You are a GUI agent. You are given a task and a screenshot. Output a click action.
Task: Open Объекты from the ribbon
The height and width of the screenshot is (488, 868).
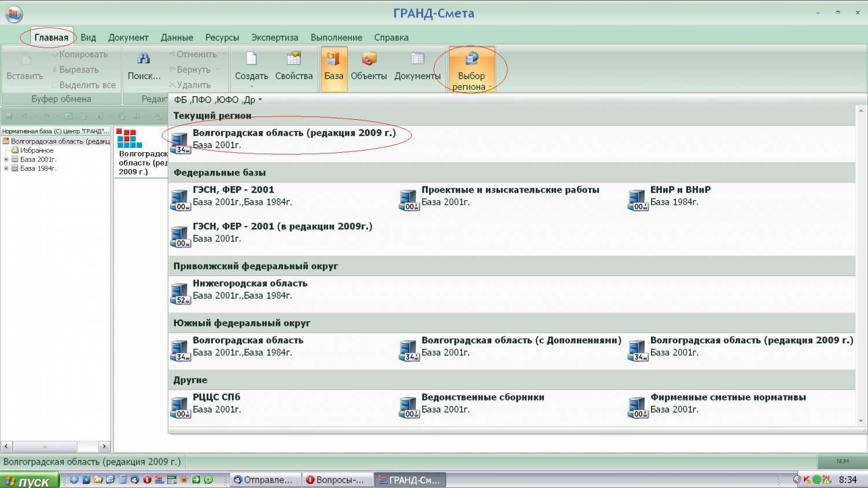pyautogui.click(x=369, y=60)
